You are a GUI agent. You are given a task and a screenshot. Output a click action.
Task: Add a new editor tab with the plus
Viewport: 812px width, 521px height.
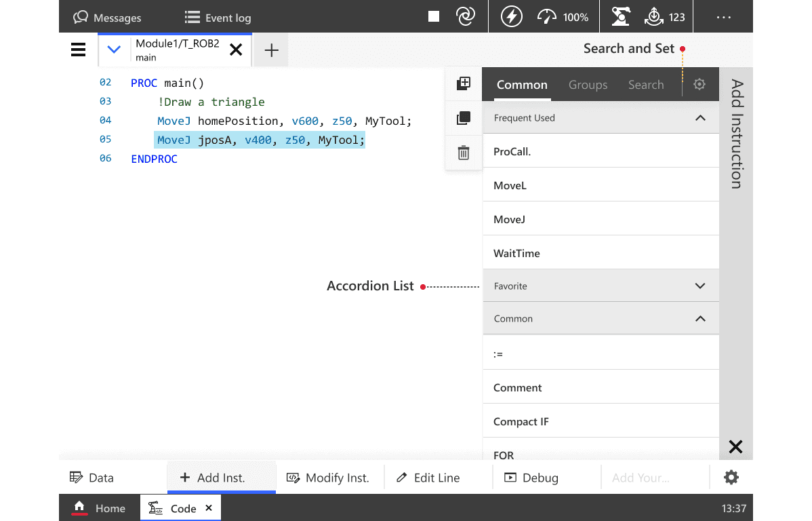271,50
